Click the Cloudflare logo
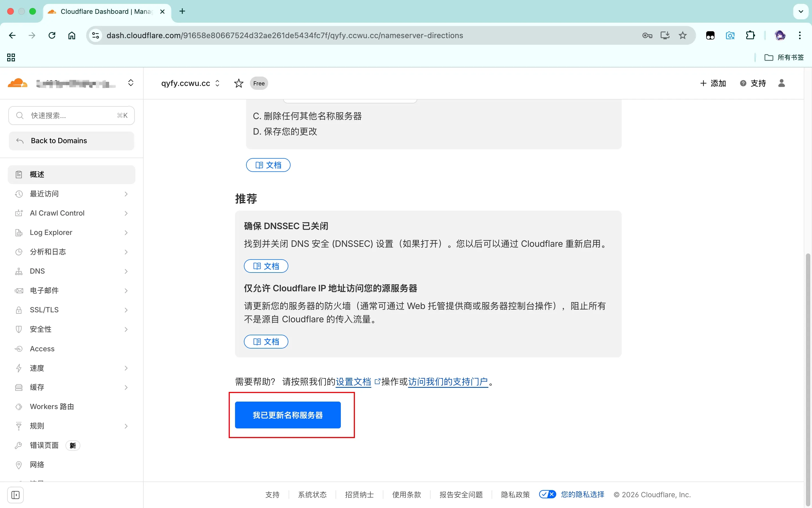This screenshot has width=812, height=508. pos(17,83)
